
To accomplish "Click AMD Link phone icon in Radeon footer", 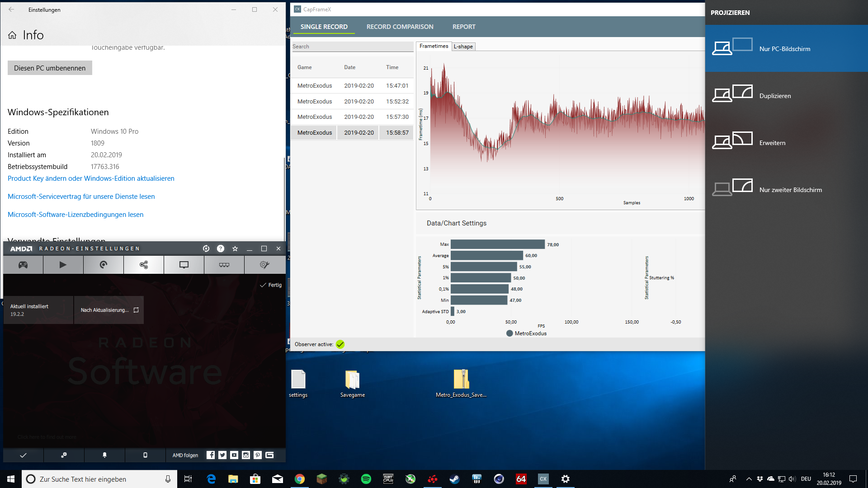I will (x=145, y=455).
